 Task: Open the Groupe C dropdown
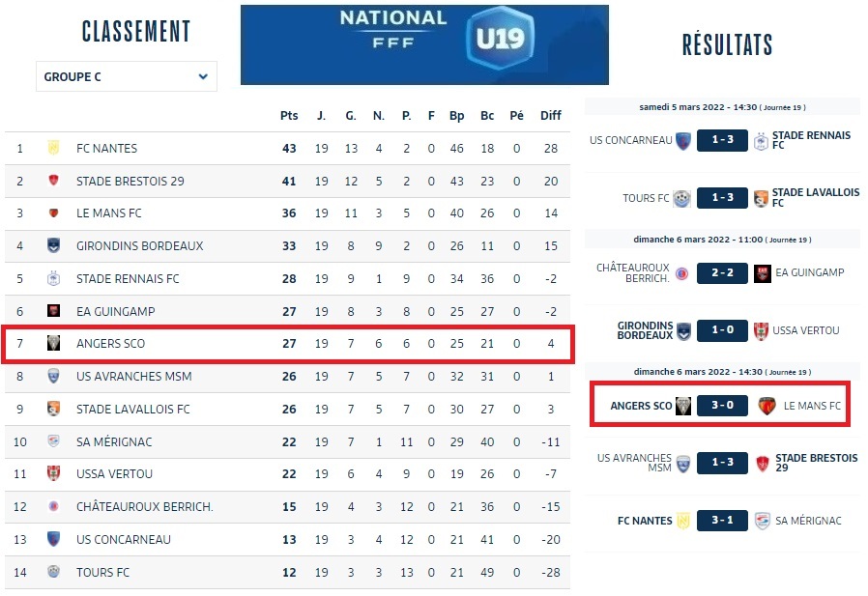[126, 77]
